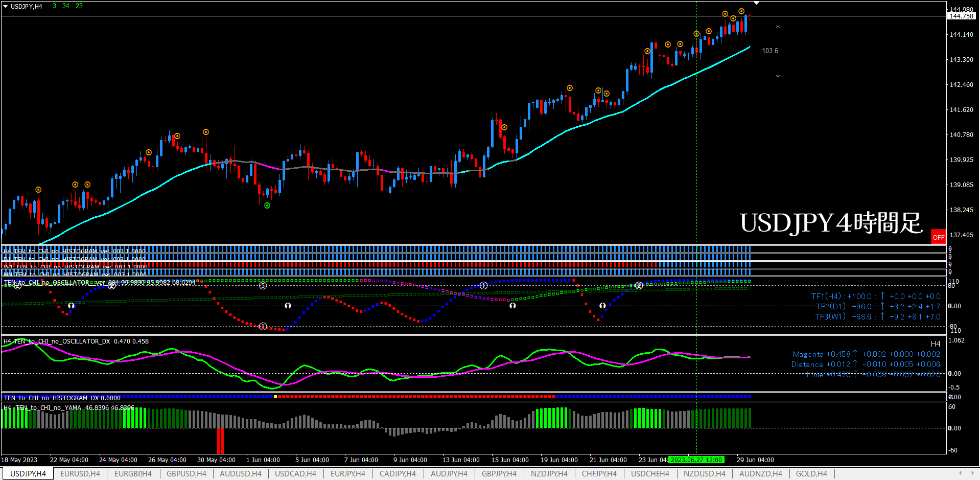
Task: Click the green circle signal marker below candles
Action: click(267, 205)
